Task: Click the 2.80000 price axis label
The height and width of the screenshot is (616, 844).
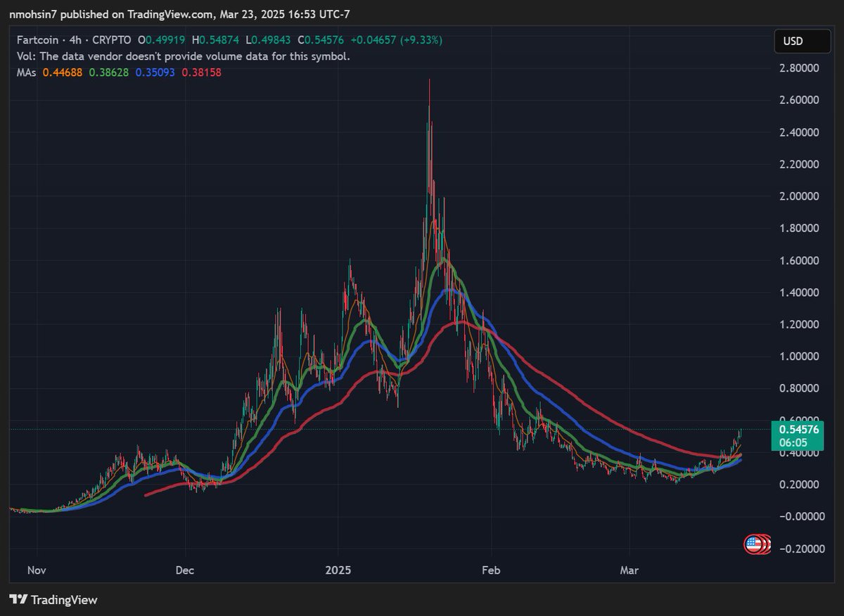Action: 798,68
